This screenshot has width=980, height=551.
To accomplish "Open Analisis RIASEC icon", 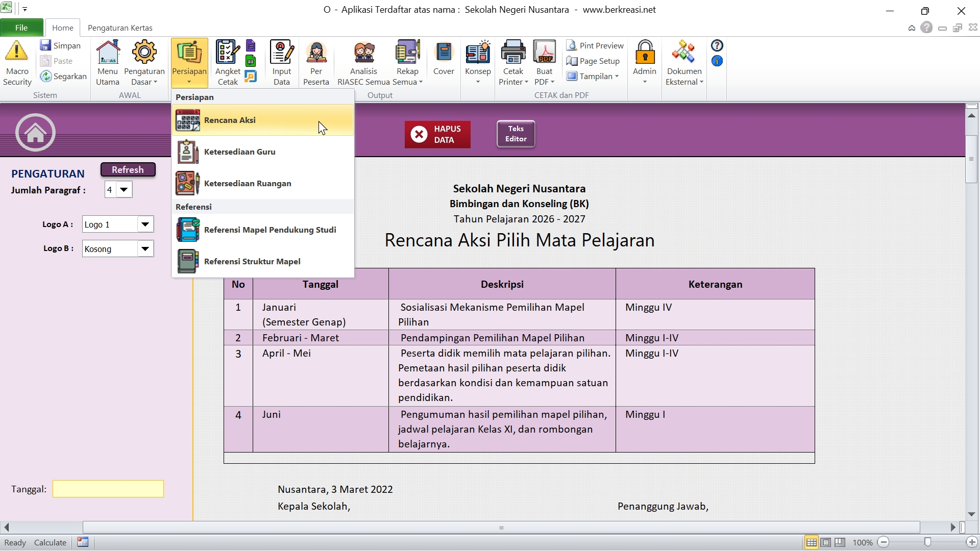I will tap(363, 53).
